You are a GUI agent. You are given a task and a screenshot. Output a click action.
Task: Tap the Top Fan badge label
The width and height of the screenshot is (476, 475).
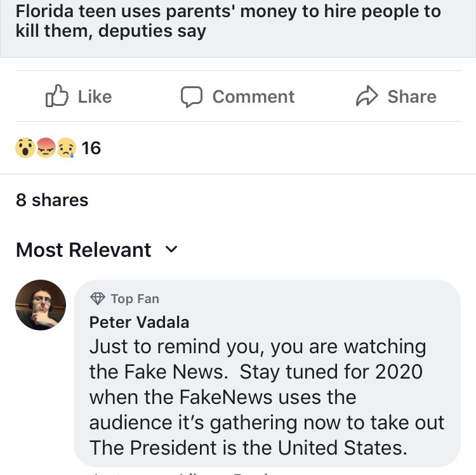point(135,299)
